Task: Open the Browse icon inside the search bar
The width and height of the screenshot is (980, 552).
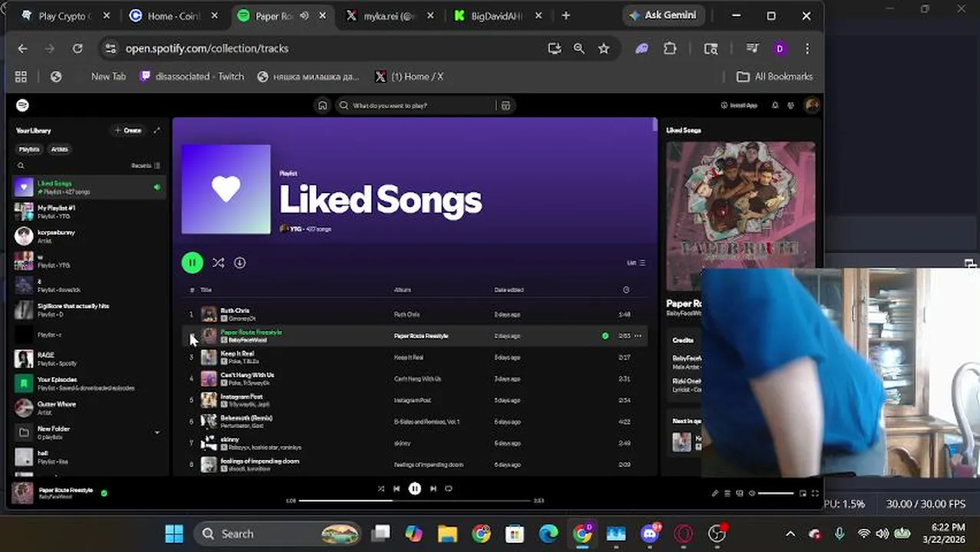Action: (505, 106)
